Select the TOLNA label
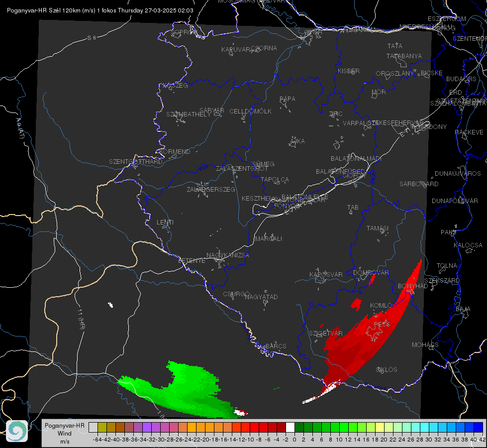This screenshot has width=487, height=448. [x=447, y=266]
